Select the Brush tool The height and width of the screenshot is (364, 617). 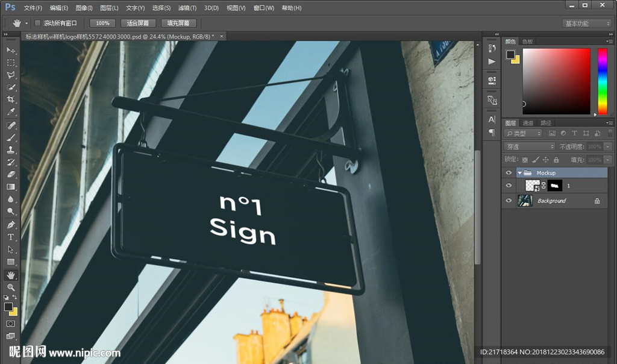[x=11, y=137]
